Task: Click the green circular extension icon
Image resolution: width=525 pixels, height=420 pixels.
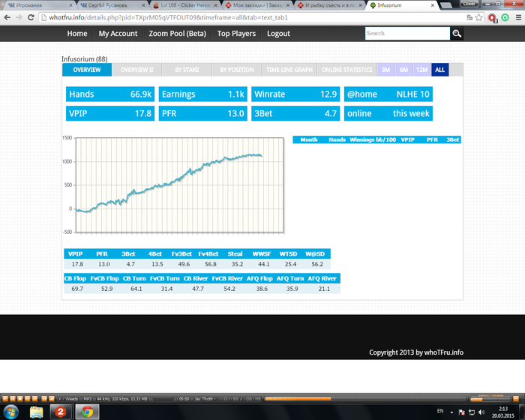Action: click(x=505, y=18)
